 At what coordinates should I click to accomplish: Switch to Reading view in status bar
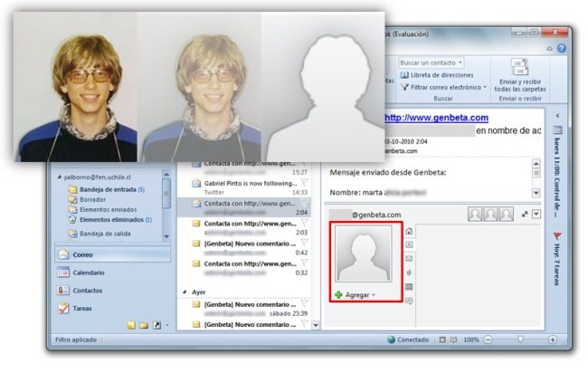pyautogui.click(x=454, y=340)
